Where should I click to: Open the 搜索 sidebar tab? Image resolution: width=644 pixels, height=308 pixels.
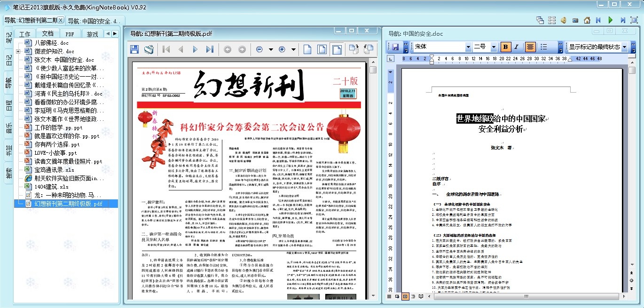[x=9, y=173]
